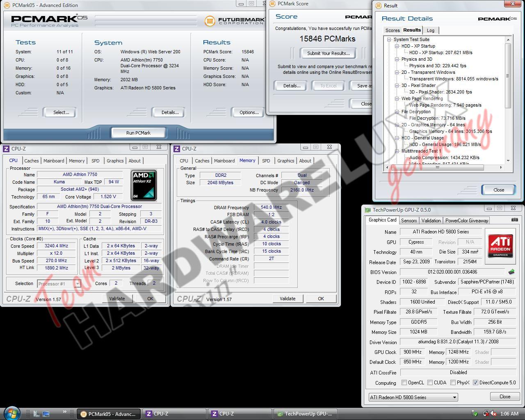Click Details... in the PCMark Score window
This screenshot has width=525, height=420.
click(x=292, y=86)
